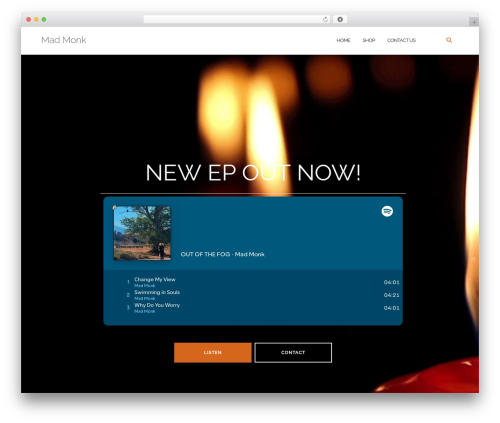Click the orange LISTEN button
This screenshot has width=500, height=423.
[213, 352]
